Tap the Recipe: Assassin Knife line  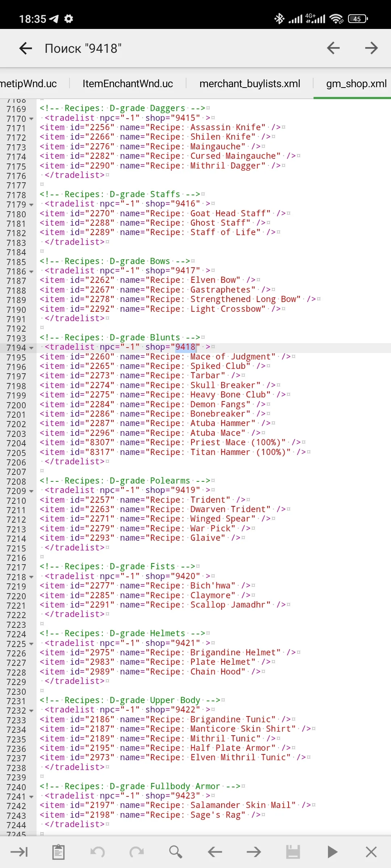click(x=163, y=127)
